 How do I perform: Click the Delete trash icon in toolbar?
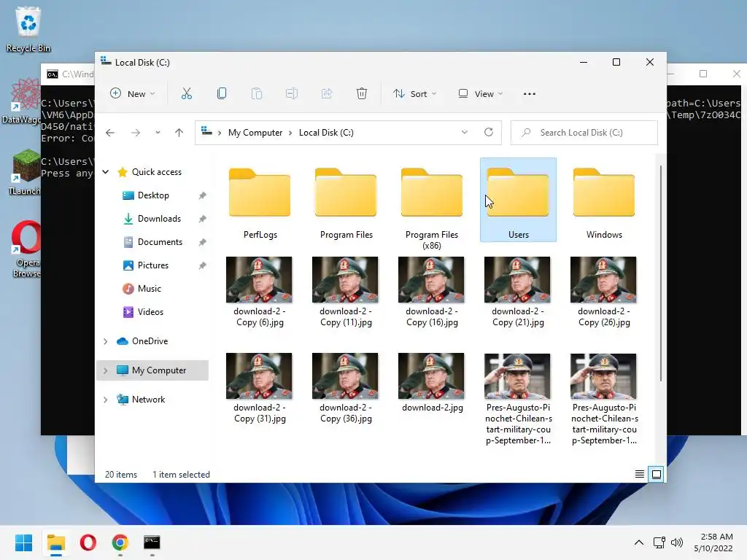[362, 94]
